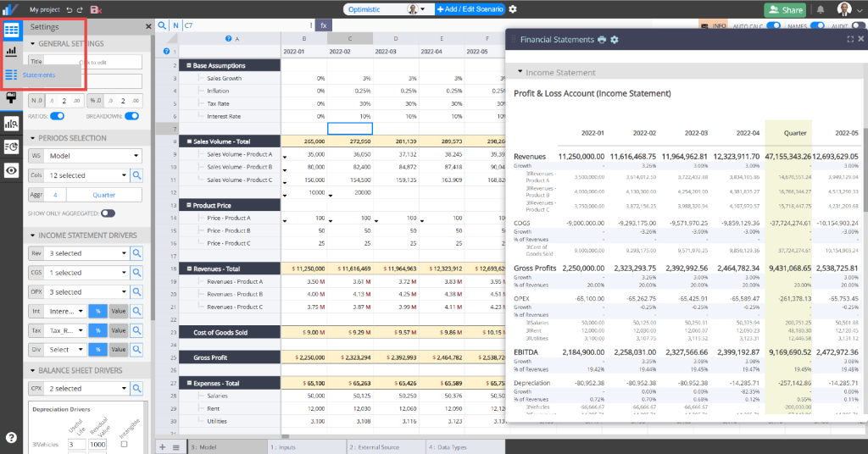Toggle the RATIOS switch
868x454 pixels.
click(57, 116)
